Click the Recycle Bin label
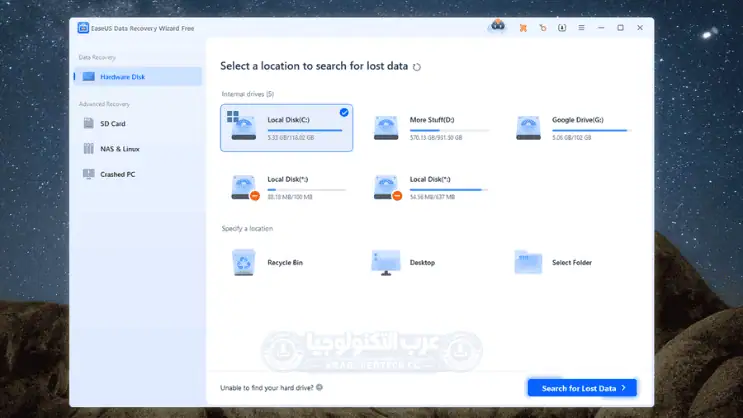743x418 pixels. 285,263
